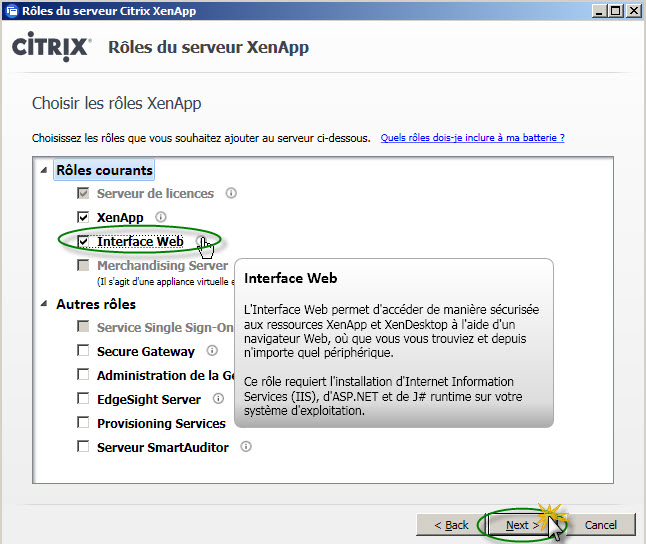
Task: Toggle the Interface Web checkbox
Action: [x=83, y=241]
